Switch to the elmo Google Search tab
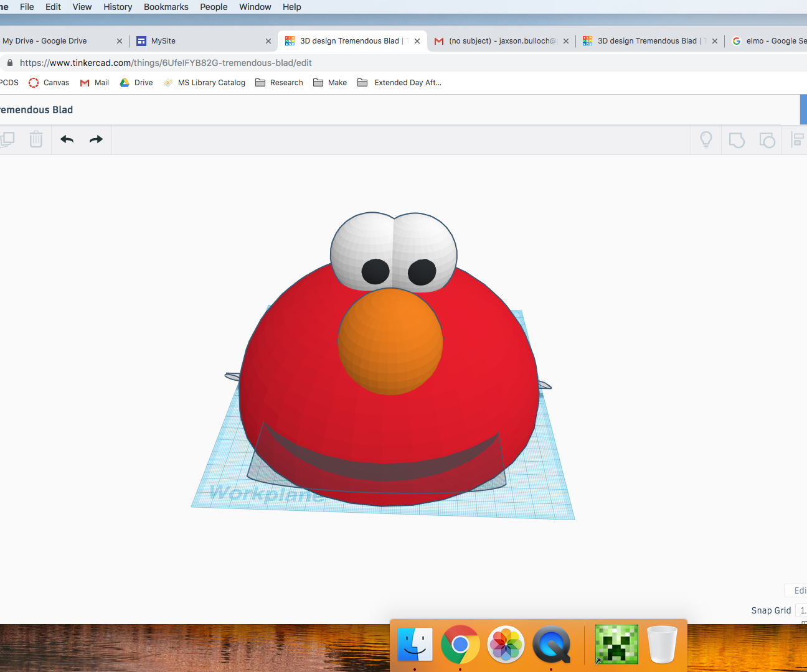 coord(769,41)
